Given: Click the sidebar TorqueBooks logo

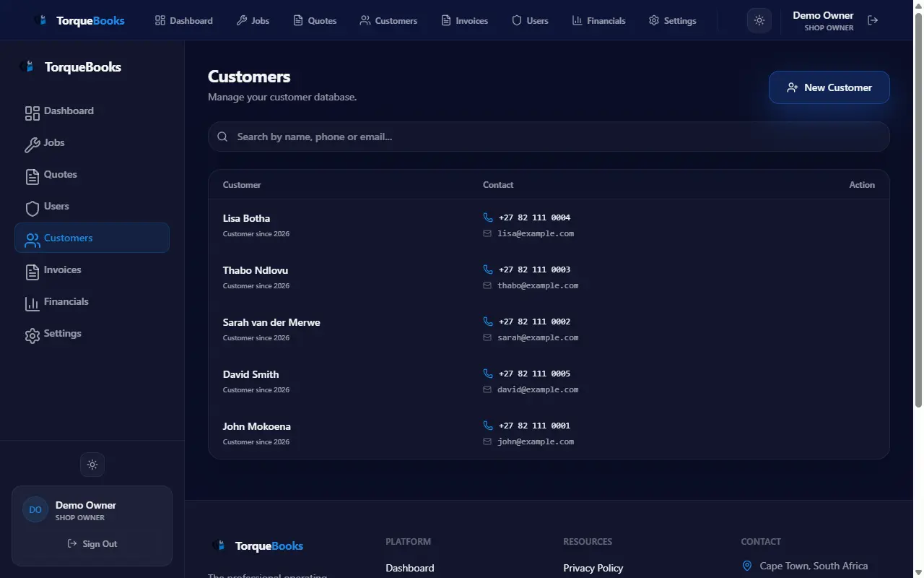Looking at the screenshot, I should 71,67.
